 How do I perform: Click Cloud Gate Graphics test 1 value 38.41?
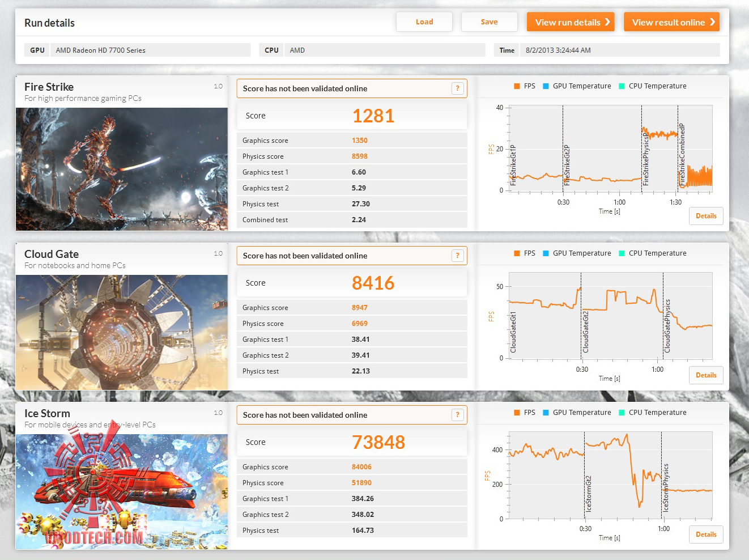coord(361,340)
